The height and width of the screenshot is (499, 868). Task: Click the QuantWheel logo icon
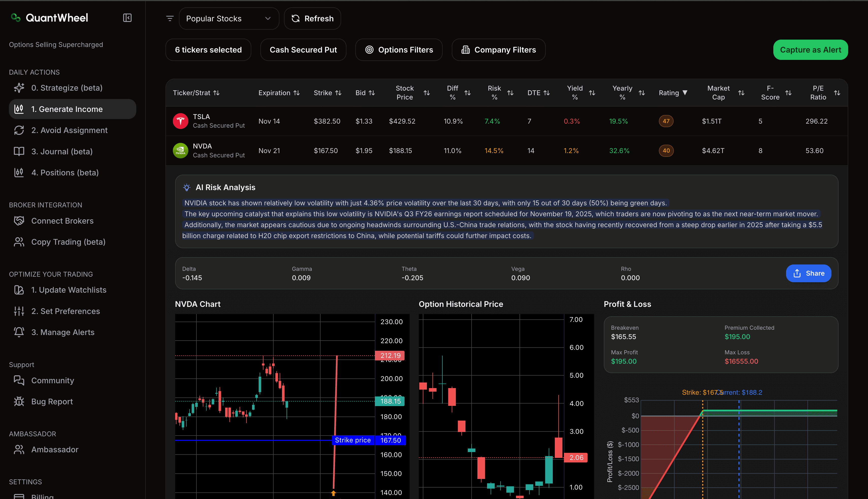point(16,18)
